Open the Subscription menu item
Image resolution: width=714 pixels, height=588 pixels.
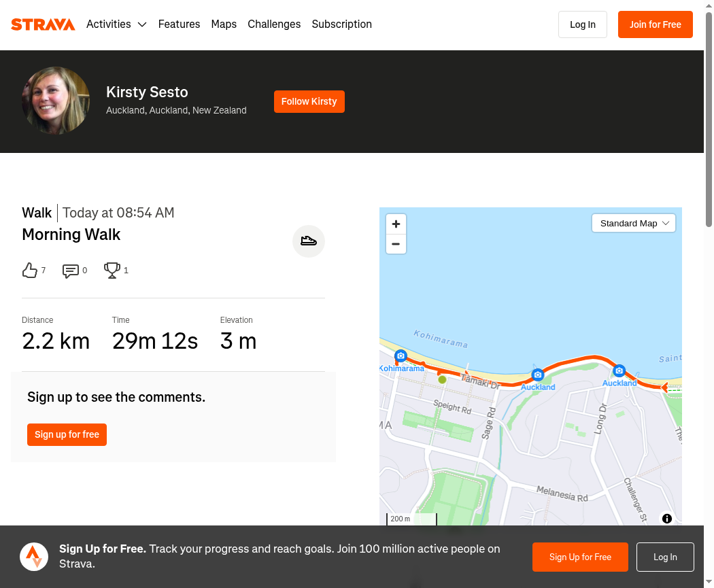(x=341, y=24)
